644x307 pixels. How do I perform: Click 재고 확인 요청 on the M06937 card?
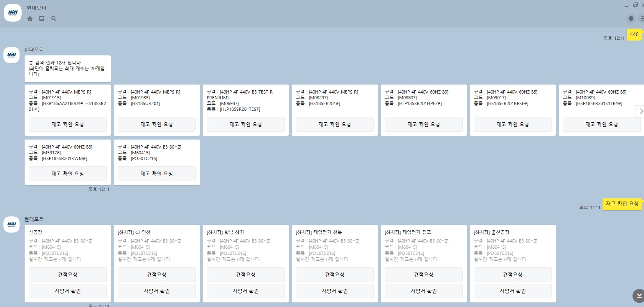[x=246, y=124]
